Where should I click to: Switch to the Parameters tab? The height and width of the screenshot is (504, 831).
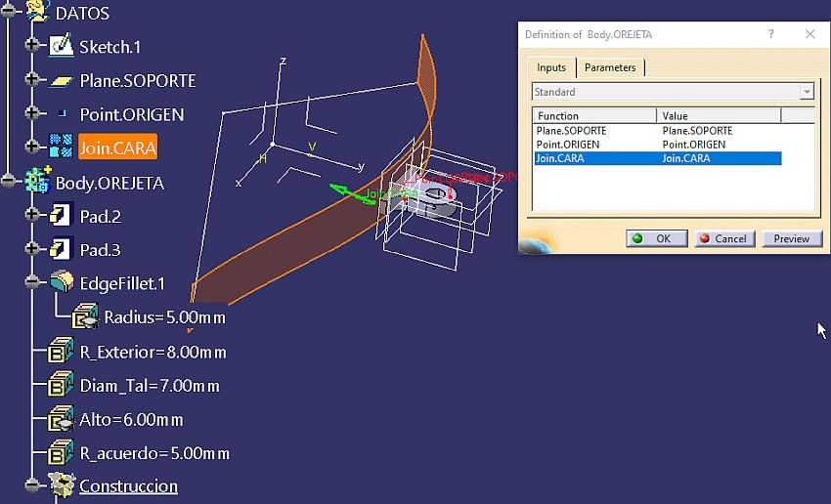pyautogui.click(x=610, y=67)
